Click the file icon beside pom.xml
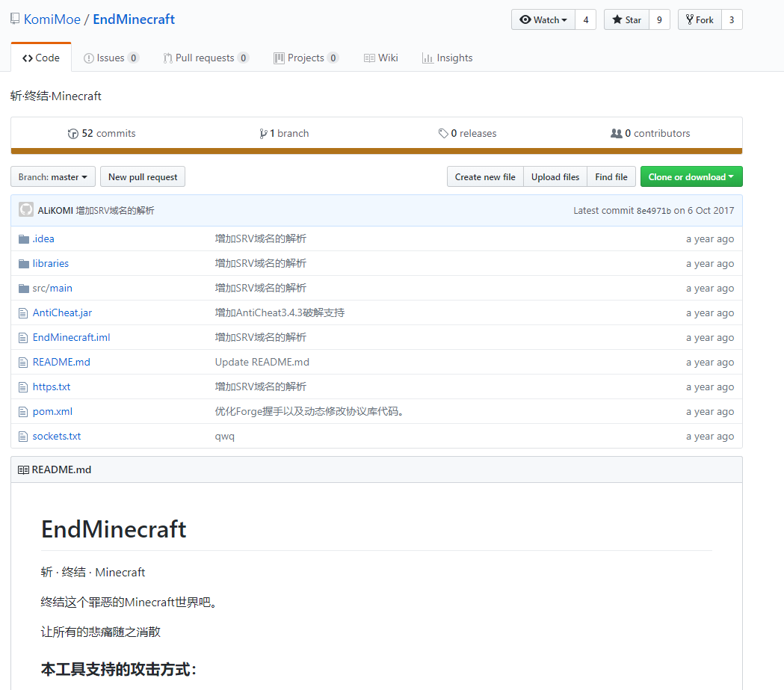Image resolution: width=784 pixels, height=690 pixels. coord(23,412)
